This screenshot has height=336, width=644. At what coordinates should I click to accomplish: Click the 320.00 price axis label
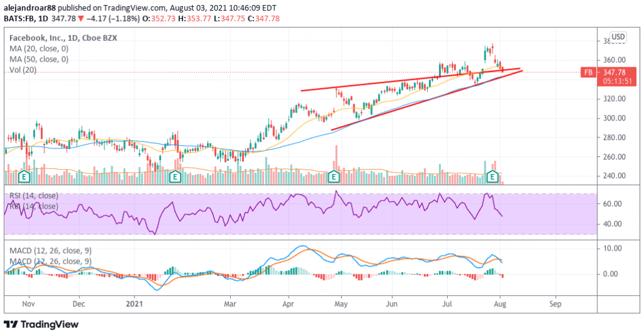tap(614, 99)
